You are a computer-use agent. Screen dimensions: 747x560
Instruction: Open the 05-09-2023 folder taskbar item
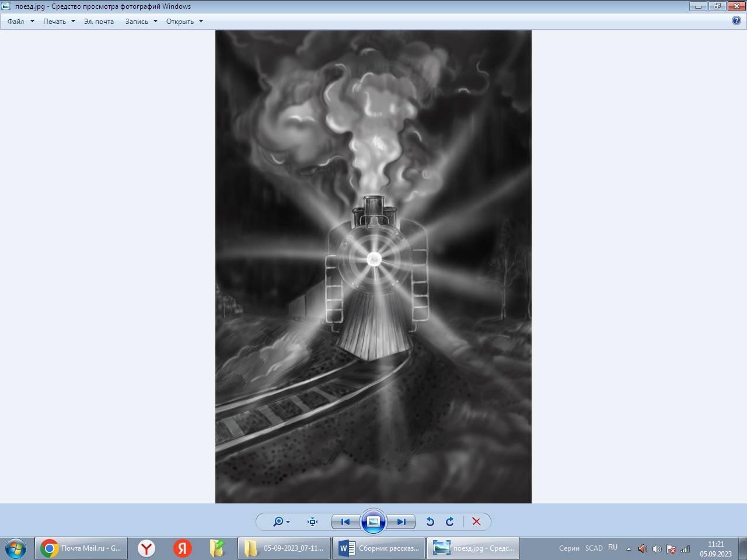pos(284,548)
